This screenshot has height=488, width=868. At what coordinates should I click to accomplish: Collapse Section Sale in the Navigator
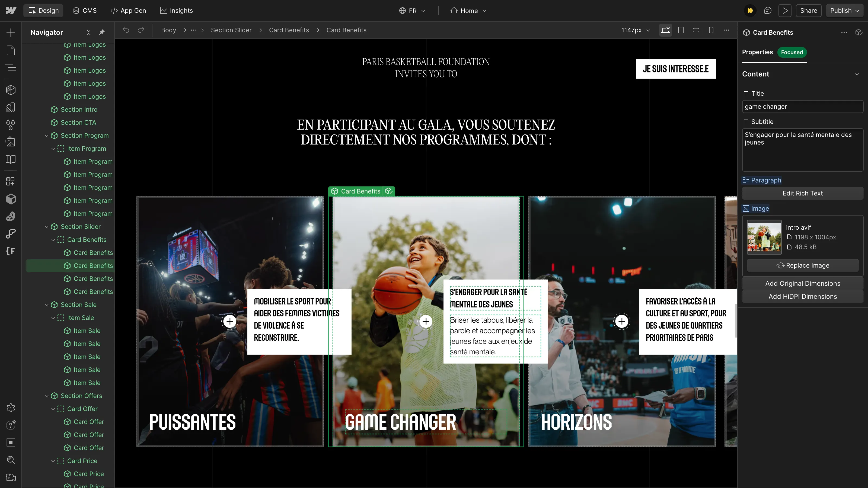tap(47, 304)
